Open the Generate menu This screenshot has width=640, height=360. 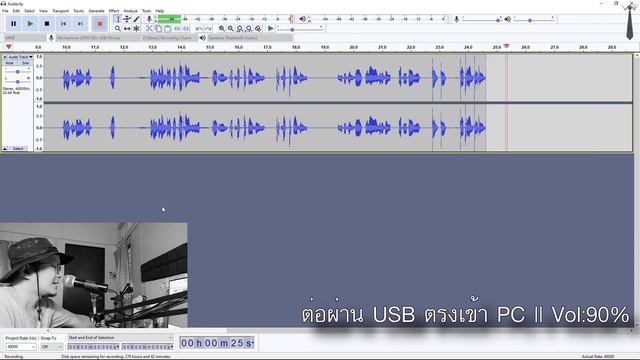[x=96, y=11]
